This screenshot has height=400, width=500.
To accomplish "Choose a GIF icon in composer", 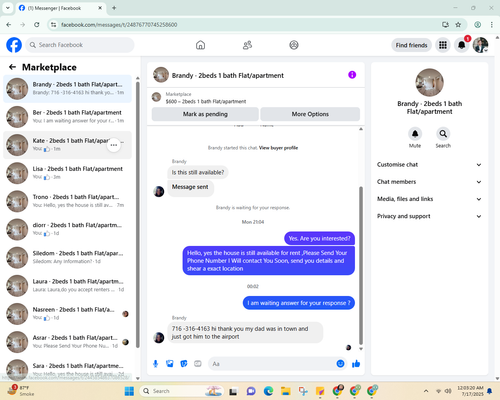I will [x=198, y=364].
